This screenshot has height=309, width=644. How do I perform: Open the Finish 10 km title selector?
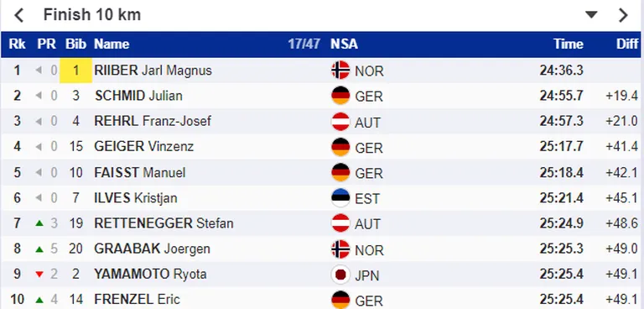tap(92, 15)
